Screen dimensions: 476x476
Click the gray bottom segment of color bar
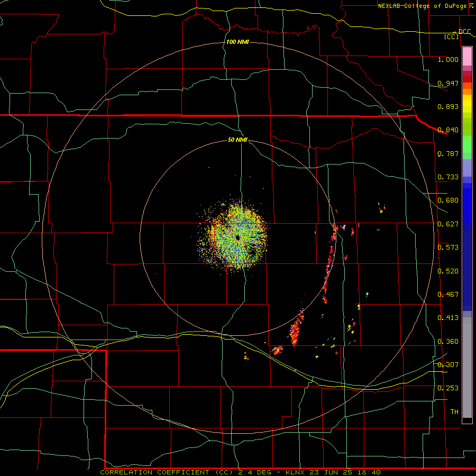point(467,368)
